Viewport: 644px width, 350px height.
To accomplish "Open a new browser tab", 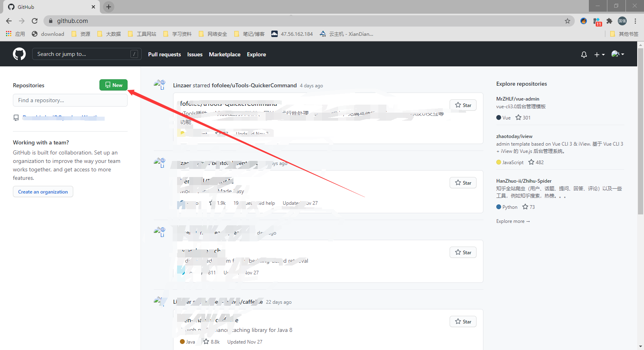I will point(109,7).
